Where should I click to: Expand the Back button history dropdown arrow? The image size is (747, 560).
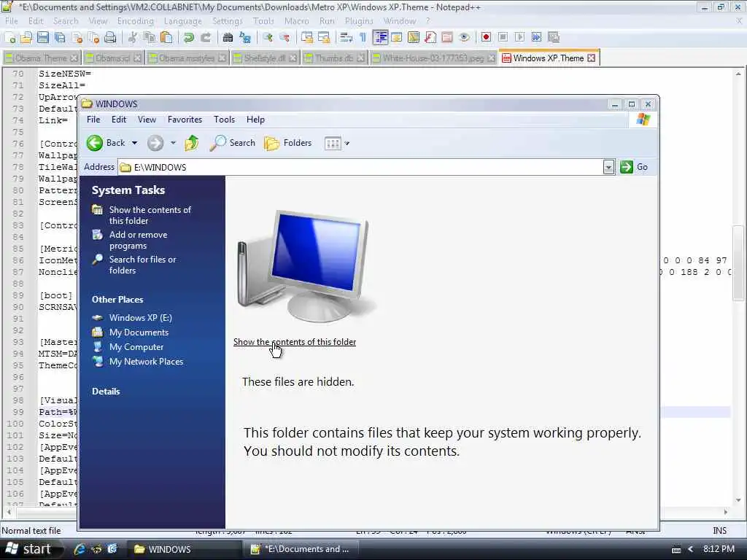[x=134, y=143]
